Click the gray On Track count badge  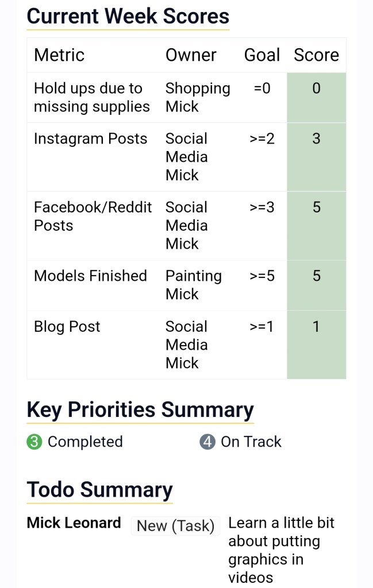pos(207,442)
